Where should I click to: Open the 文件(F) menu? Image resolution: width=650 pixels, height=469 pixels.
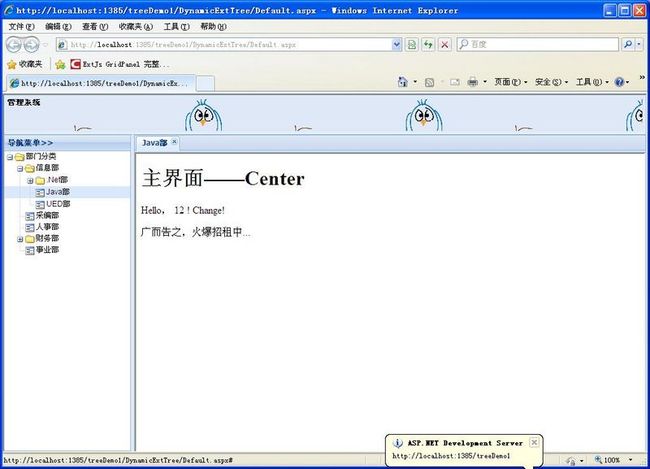(22, 27)
